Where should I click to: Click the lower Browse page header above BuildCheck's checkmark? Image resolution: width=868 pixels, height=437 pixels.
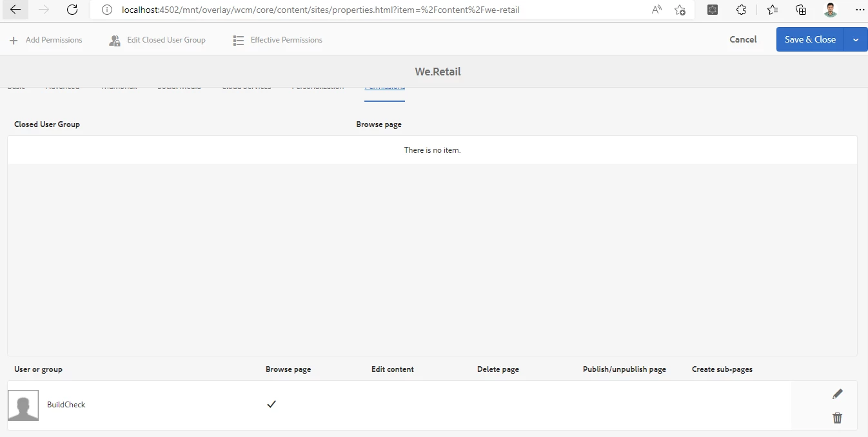(x=288, y=369)
